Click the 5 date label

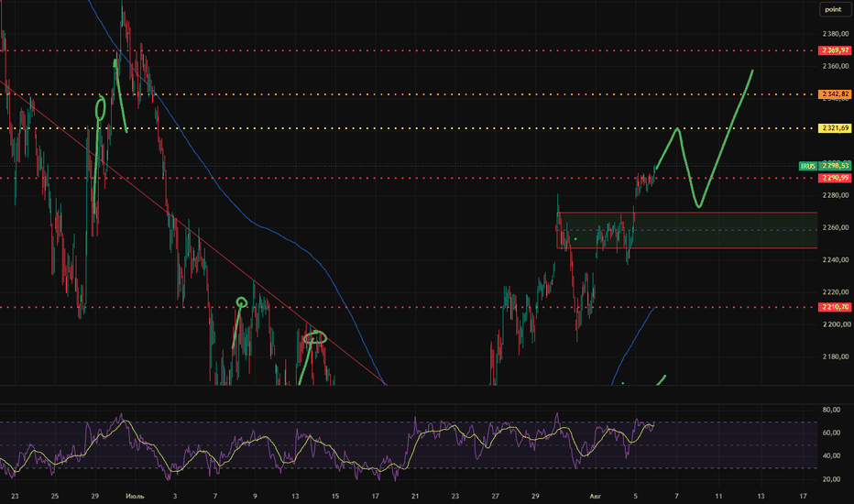(635, 497)
